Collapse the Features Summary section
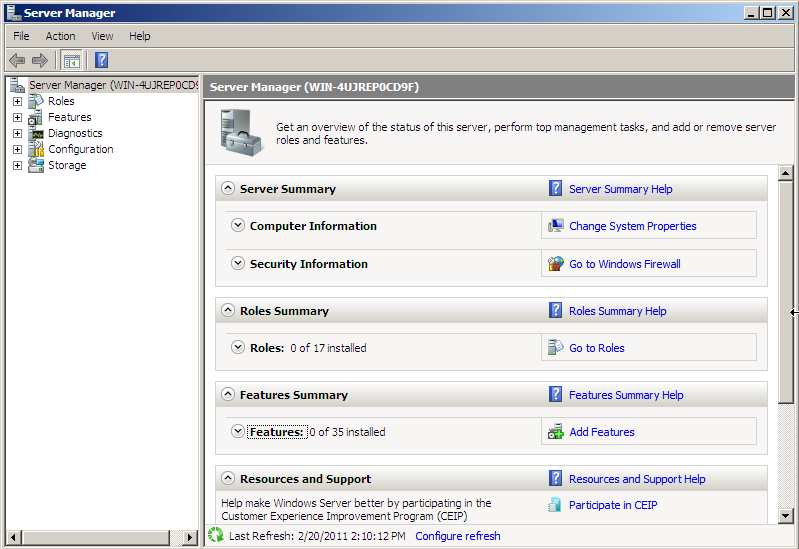Image resolution: width=799 pixels, height=549 pixels. click(228, 394)
